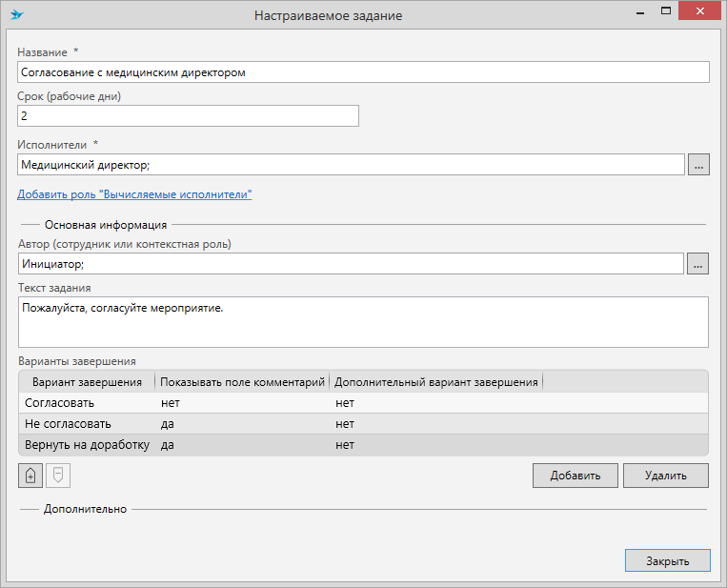
Task: Click the move-up arrow icon below the table
Action: click(30, 476)
